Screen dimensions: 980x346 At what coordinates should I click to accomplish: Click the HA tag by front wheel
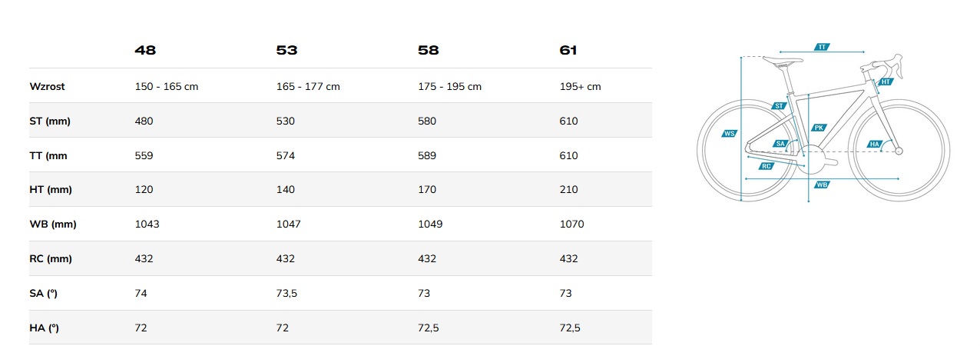(x=875, y=144)
